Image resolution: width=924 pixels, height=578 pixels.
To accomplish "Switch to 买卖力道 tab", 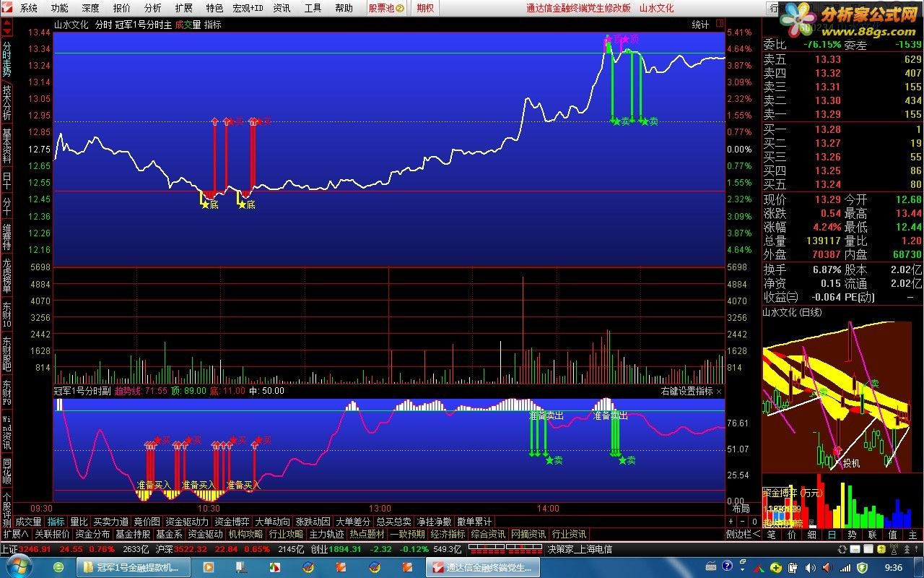I will pos(110,522).
